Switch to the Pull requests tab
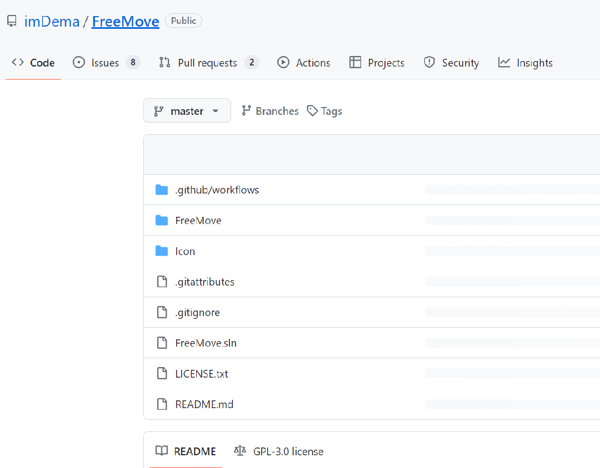Image resolution: width=600 pixels, height=468 pixels. pos(208,63)
